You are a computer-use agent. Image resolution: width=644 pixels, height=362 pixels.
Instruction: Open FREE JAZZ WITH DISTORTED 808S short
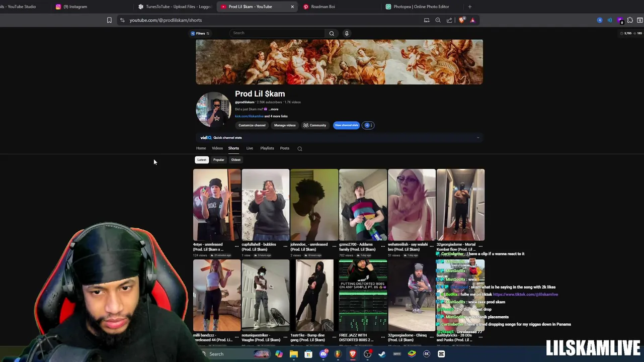(x=363, y=296)
